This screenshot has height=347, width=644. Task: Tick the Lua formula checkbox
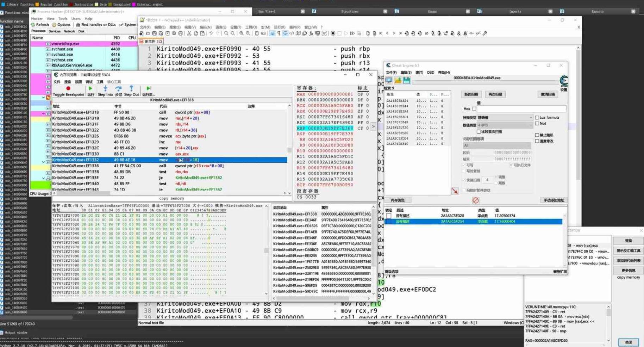tap(537, 118)
